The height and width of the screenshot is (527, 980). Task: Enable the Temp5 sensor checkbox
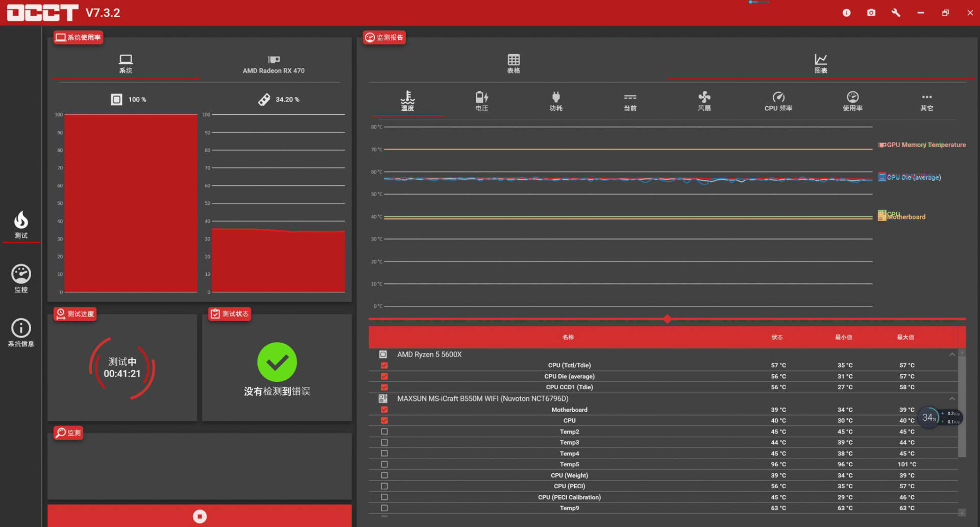pyautogui.click(x=384, y=464)
